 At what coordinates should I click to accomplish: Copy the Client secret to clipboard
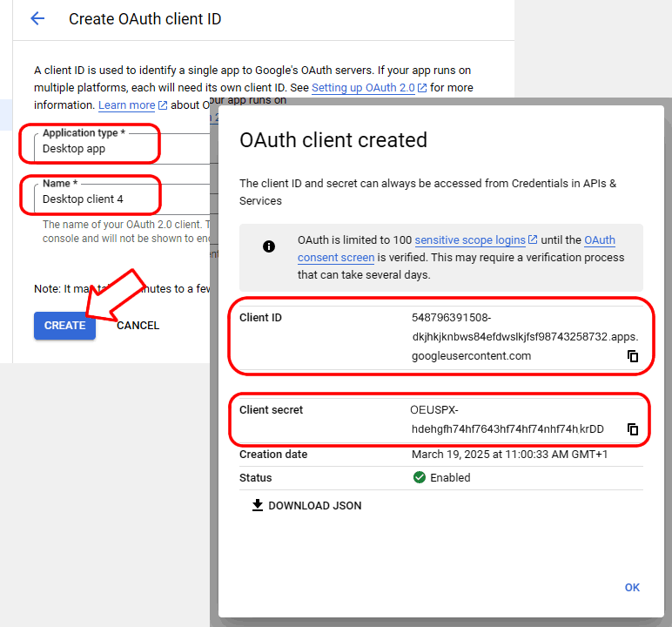[x=633, y=428]
